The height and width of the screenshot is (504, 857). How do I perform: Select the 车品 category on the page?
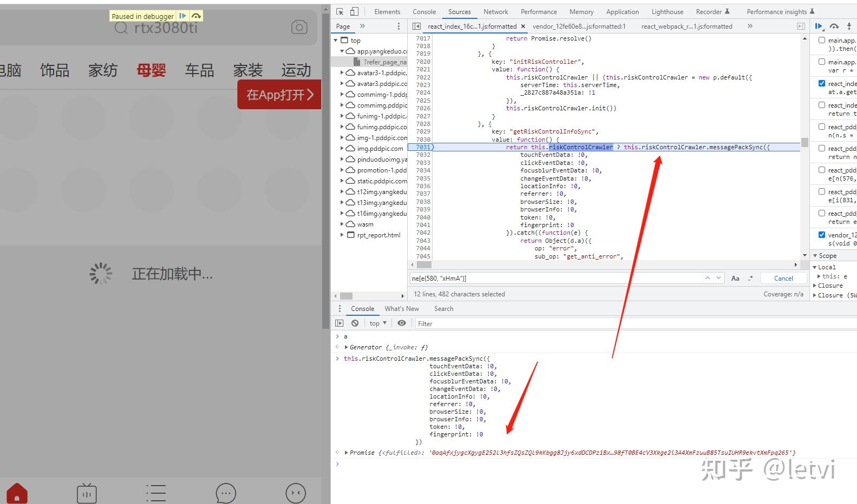200,70
